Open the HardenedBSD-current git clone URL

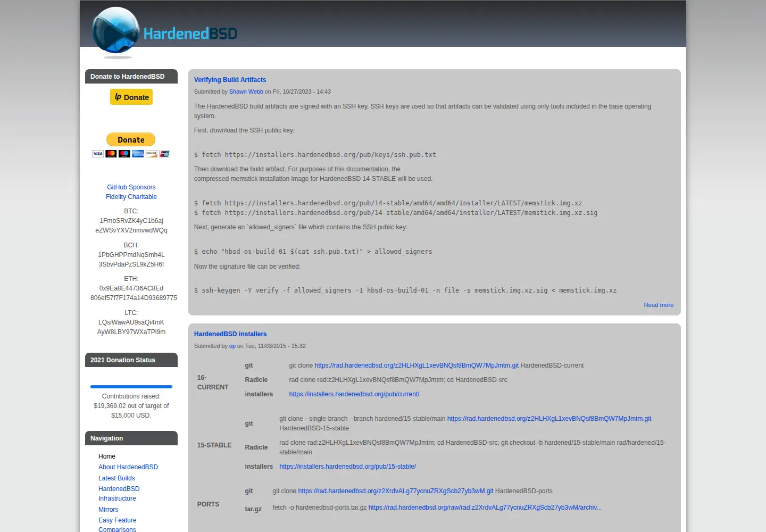point(417,365)
